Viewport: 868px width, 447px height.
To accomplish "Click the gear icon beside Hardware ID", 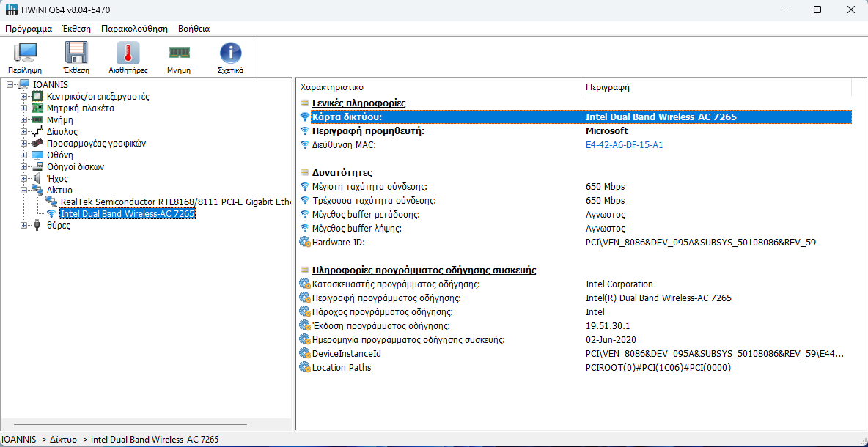I will click(x=304, y=242).
